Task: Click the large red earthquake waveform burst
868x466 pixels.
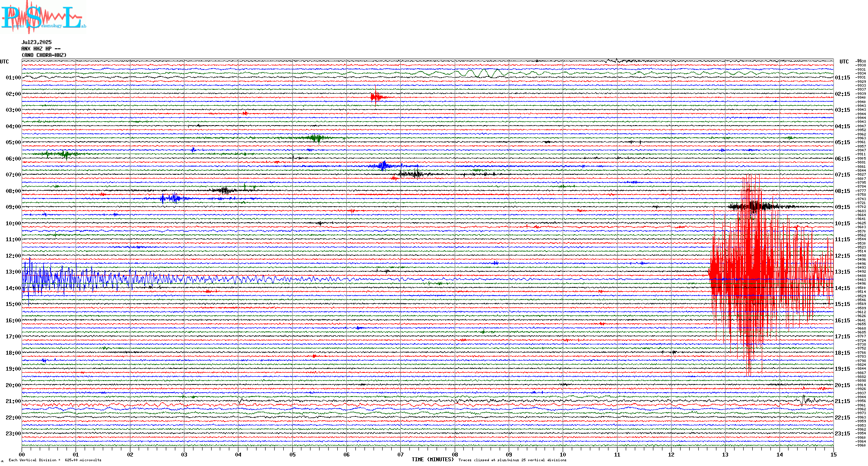Action: click(x=771, y=275)
